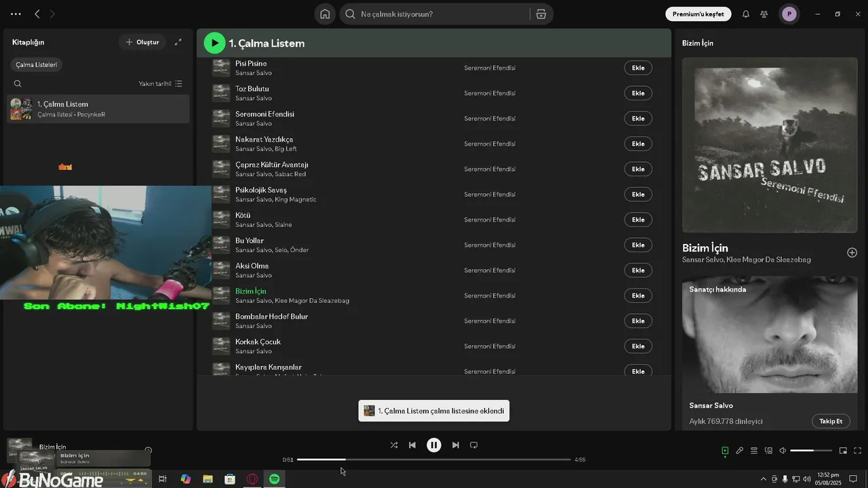Add Pisi Pisine with its Ekle button
868x488 pixels.
[638, 68]
